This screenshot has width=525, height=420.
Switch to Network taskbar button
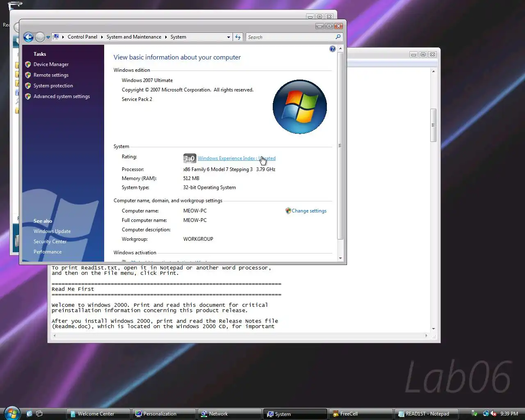(229, 414)
